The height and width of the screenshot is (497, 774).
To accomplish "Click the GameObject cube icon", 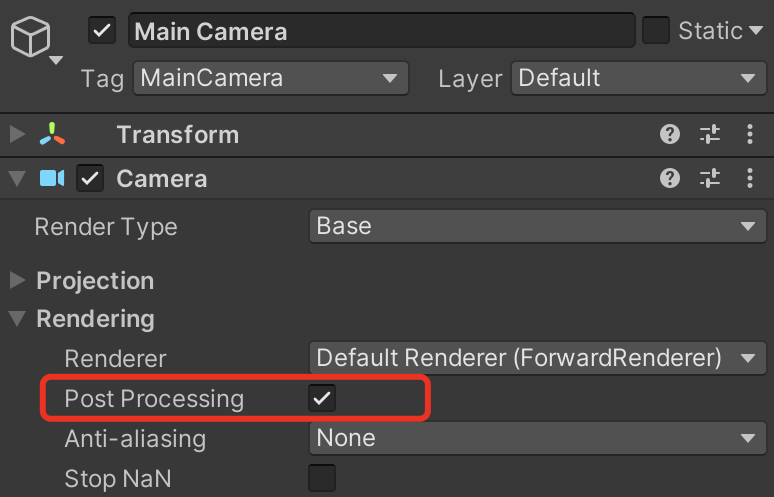I will coord(31,37).
